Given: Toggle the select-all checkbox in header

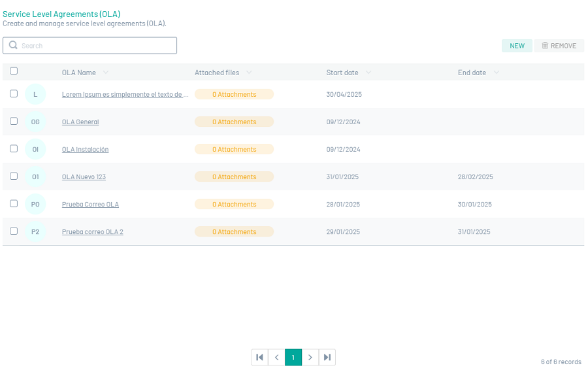Looking at the screenshot, I should (14, 71).
